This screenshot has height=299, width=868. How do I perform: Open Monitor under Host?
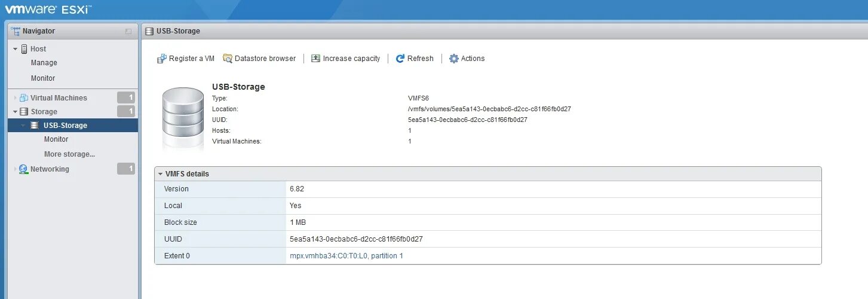click(x=43, y=78)
